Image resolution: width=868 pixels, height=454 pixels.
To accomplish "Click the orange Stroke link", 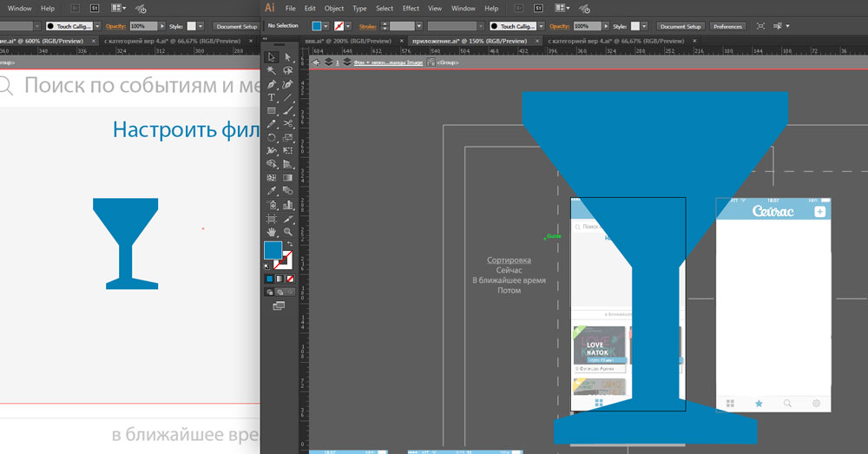I will click(367, 26).
